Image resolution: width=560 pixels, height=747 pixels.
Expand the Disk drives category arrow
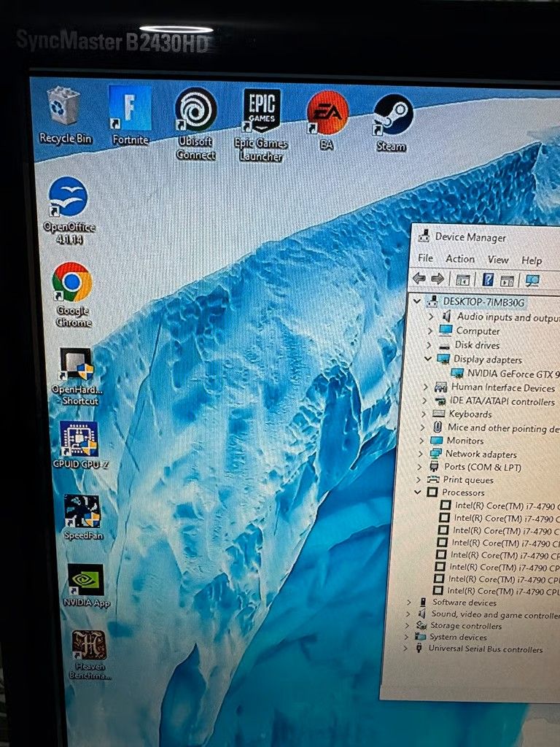[x=429, y=344]
